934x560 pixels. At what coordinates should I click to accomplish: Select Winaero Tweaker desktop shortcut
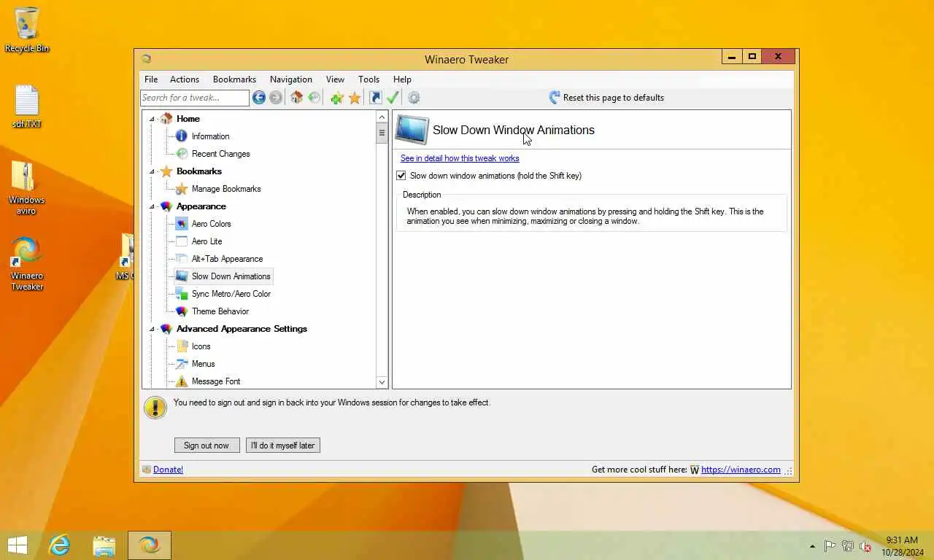(x=27, y=264)
